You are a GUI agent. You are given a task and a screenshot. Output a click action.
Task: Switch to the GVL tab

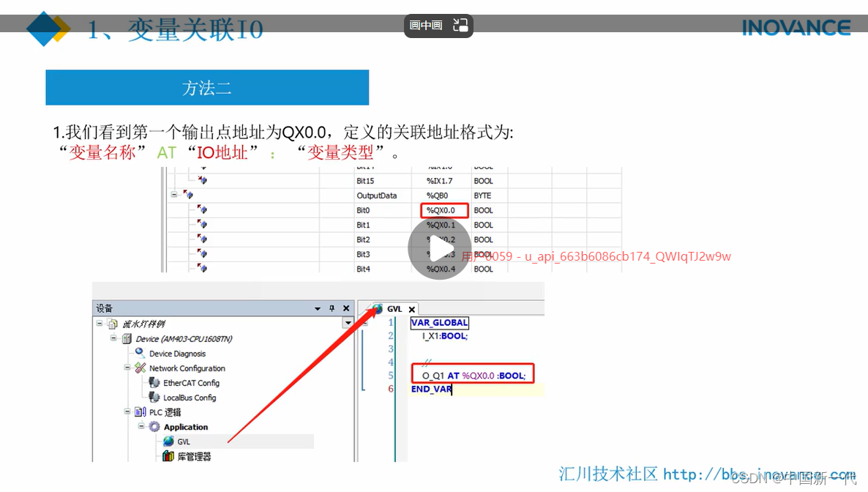coord(394,309)
